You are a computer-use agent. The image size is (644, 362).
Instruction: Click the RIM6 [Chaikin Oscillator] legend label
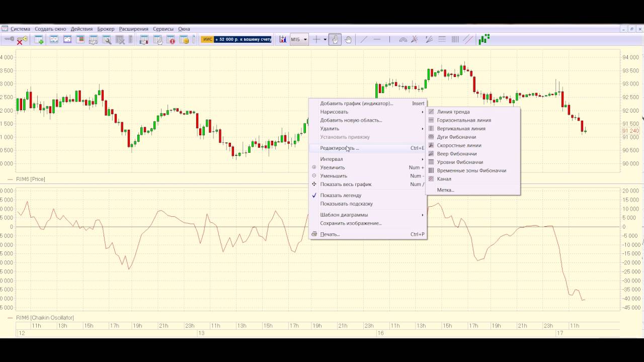[45, 318]
